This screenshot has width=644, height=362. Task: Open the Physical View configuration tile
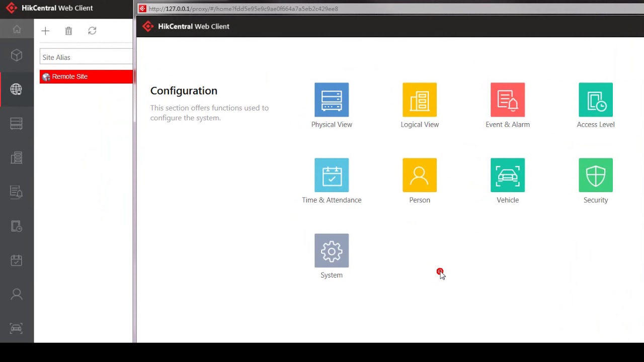tap(332, 100)
